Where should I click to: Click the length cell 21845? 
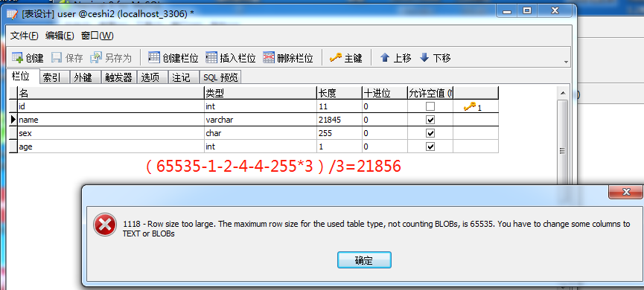coord(339,120)
